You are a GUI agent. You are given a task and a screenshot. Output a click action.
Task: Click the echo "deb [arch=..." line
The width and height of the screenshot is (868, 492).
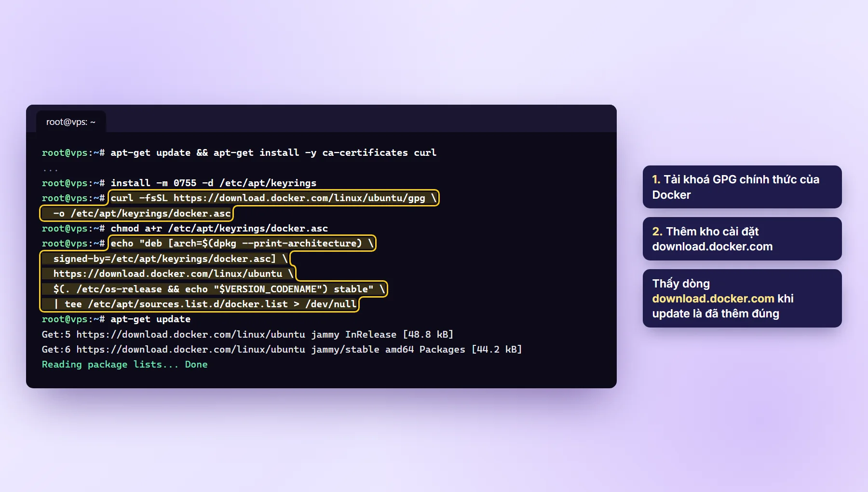[x=242, y=243]
